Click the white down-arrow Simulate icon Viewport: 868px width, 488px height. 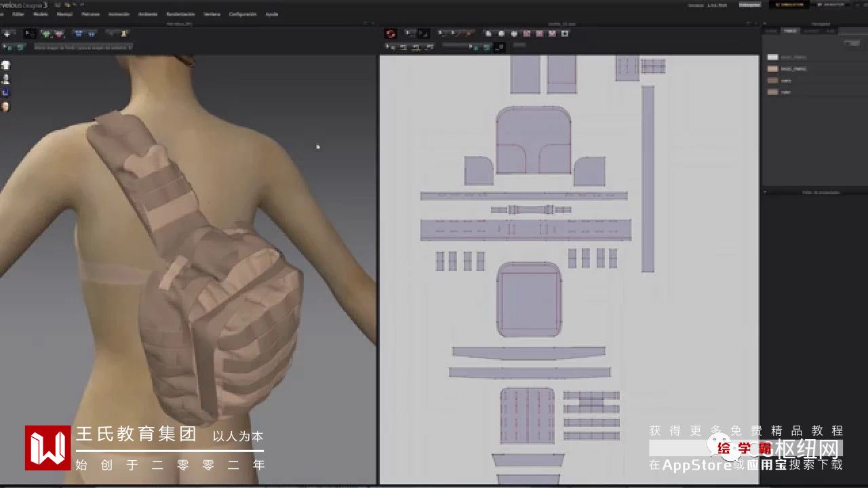(x=7, y=33)
